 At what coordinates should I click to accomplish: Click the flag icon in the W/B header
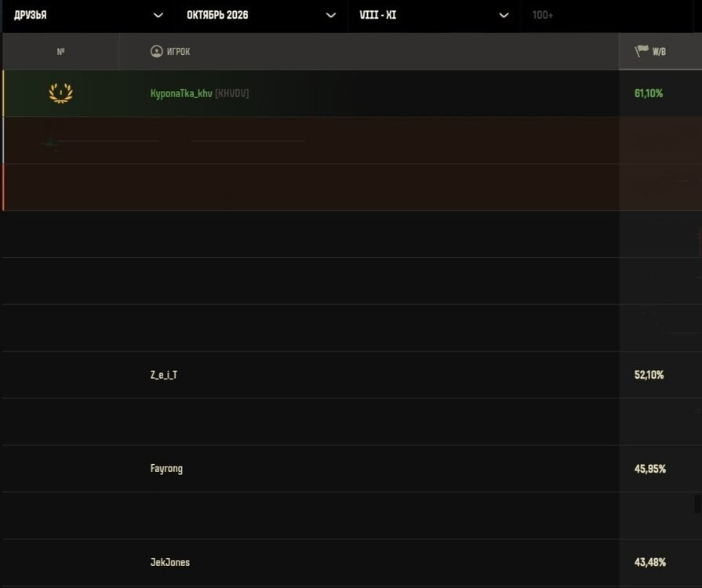(x=642, y=51)
